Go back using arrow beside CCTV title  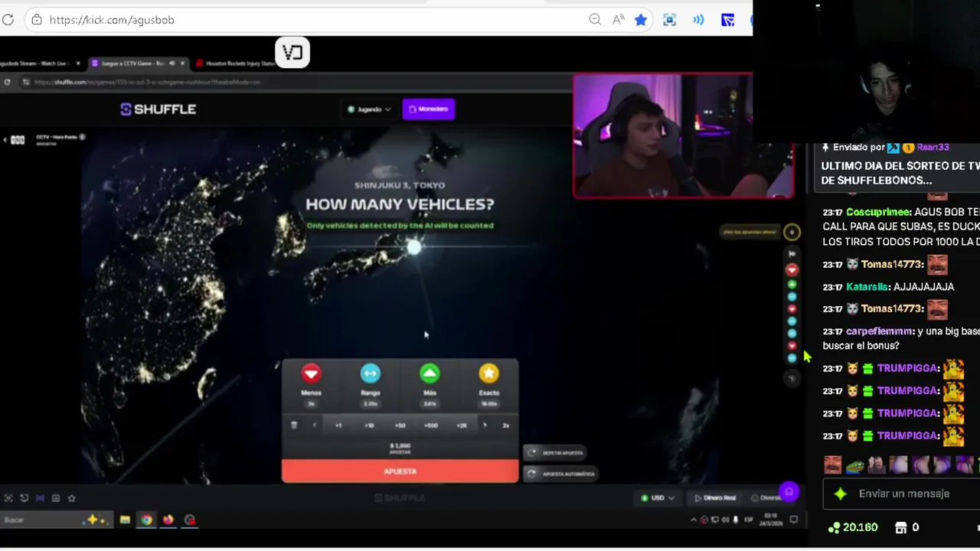[5, 140]
